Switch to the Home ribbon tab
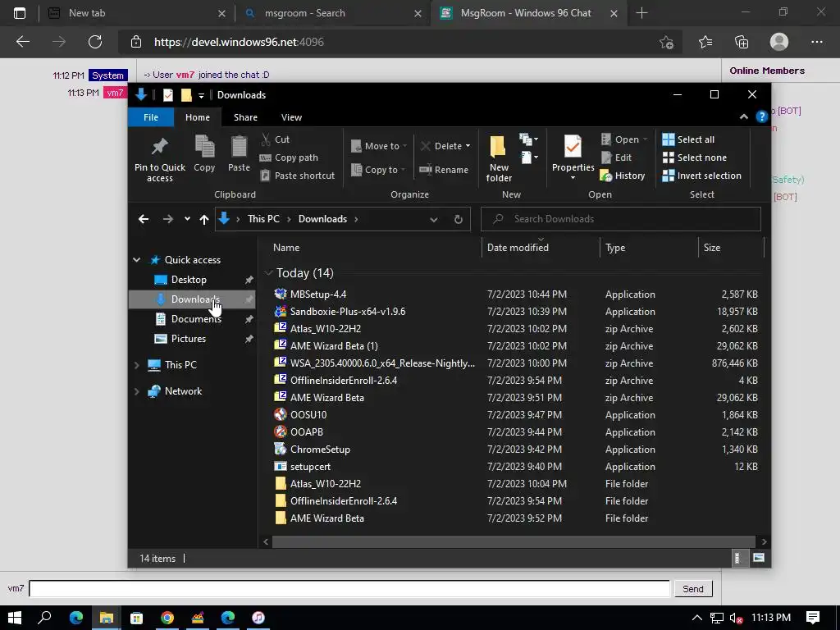The width and height of the screenshot is (840, 630). [198, 117]
